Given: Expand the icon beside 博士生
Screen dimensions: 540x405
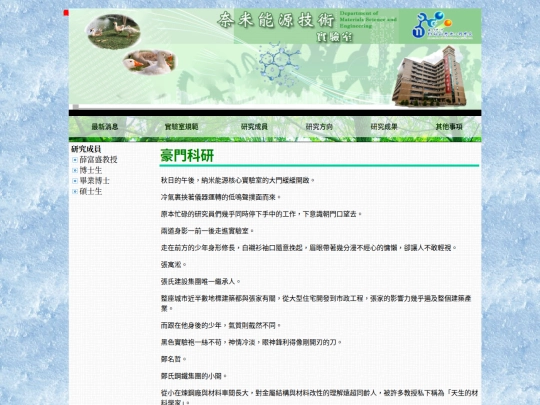Looking at the screenshot, I should 75,170.
